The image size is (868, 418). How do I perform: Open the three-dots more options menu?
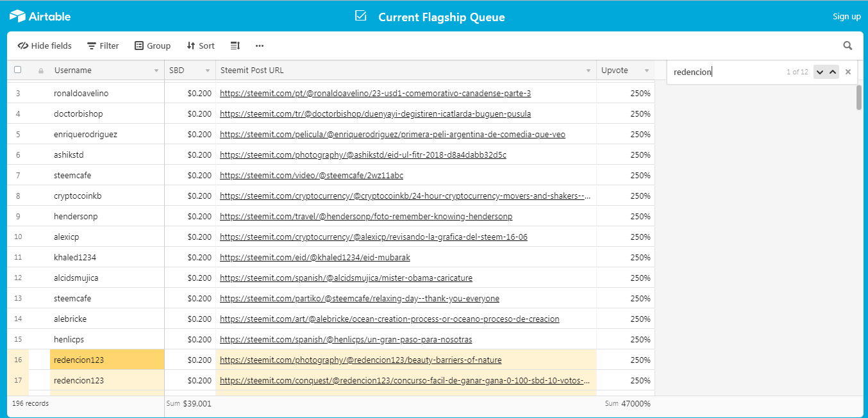[x=260, y=46]
